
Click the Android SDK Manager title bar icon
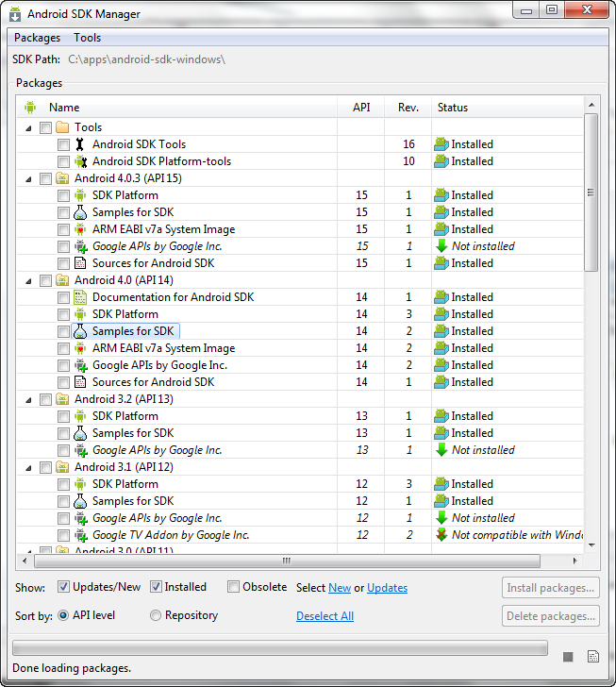pyautogui.click(x=15, y=14)
